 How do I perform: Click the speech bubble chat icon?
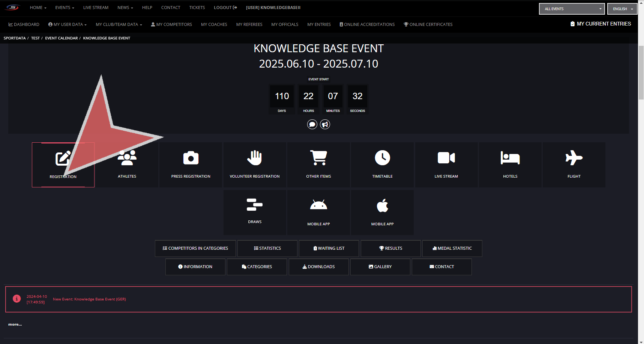click(x=312, y=124)
